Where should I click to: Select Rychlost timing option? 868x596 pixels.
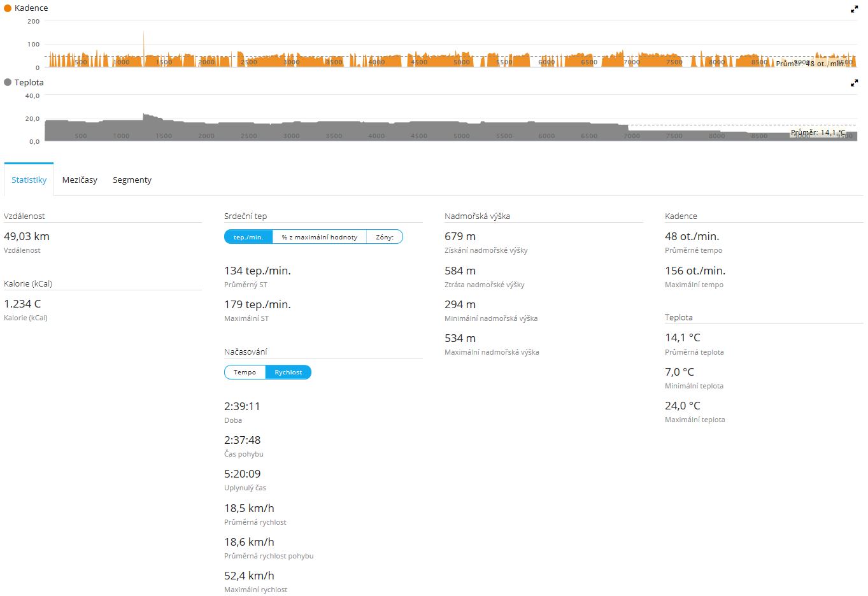288,372
